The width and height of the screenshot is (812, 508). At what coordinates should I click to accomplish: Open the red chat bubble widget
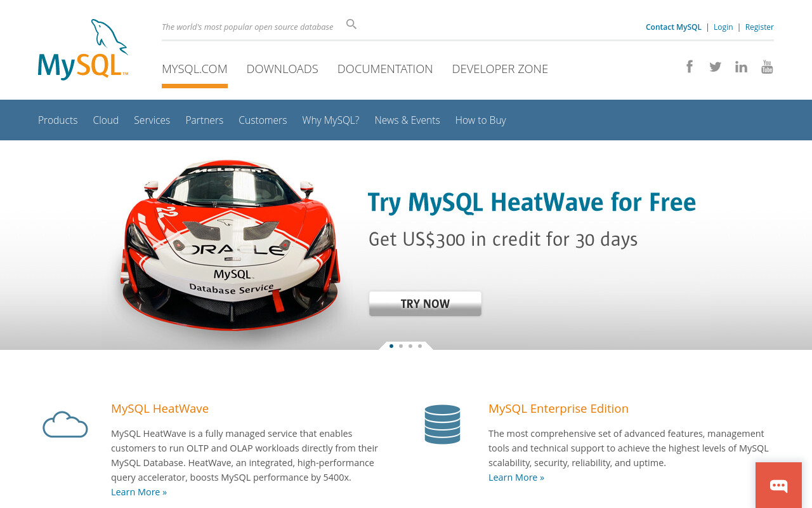[778, 485]
